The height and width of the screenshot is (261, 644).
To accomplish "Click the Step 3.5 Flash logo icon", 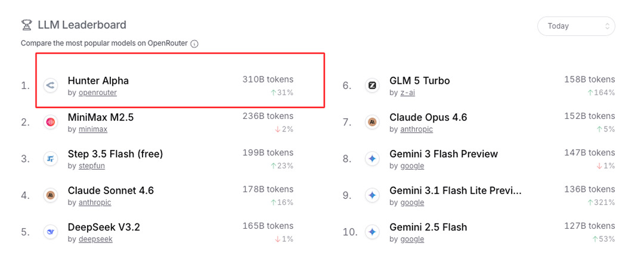I will coord(51,159).
